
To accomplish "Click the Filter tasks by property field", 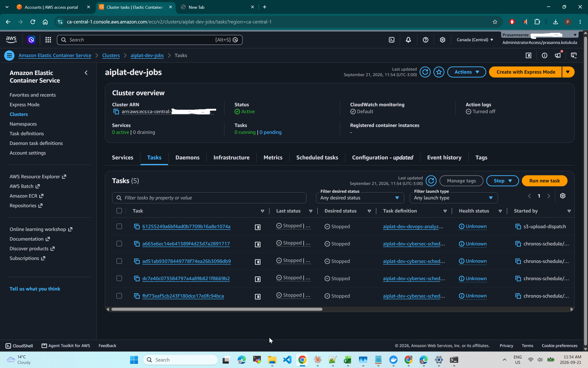I will tap(209, 198).
